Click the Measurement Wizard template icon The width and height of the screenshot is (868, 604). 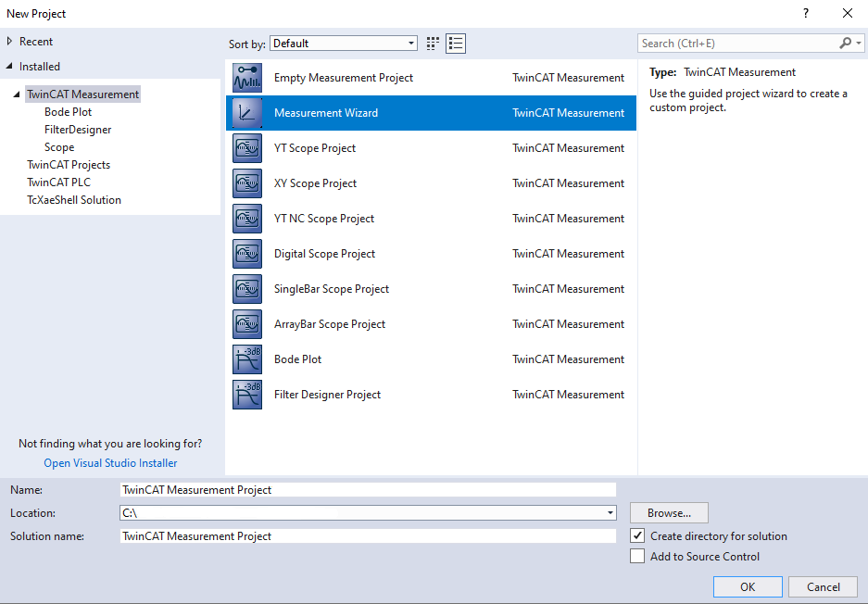[247, 113]
